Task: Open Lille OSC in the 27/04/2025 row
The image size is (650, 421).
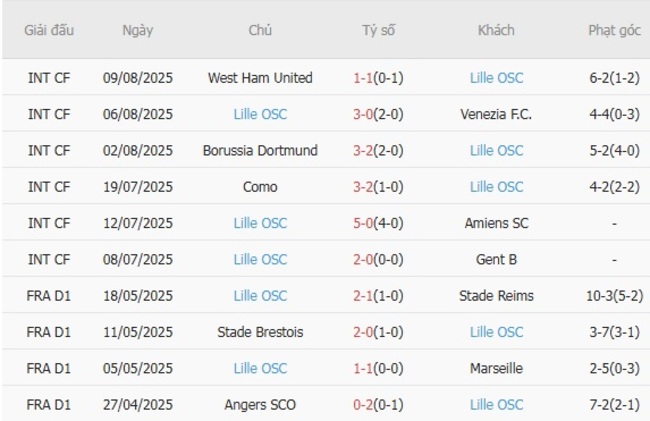Action: click(x=496, y=405)
